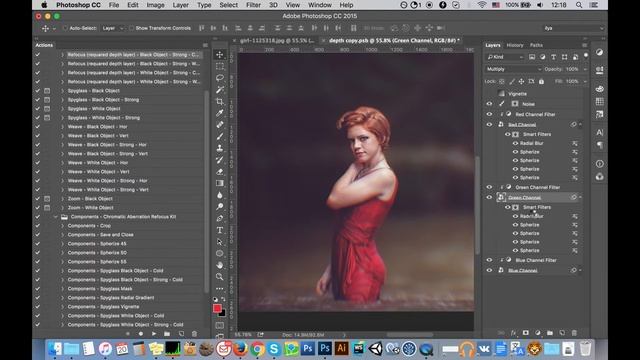
Task: Collapse Components - Chromatic Aberration Refocus Kit set
Action: [56, 217]
